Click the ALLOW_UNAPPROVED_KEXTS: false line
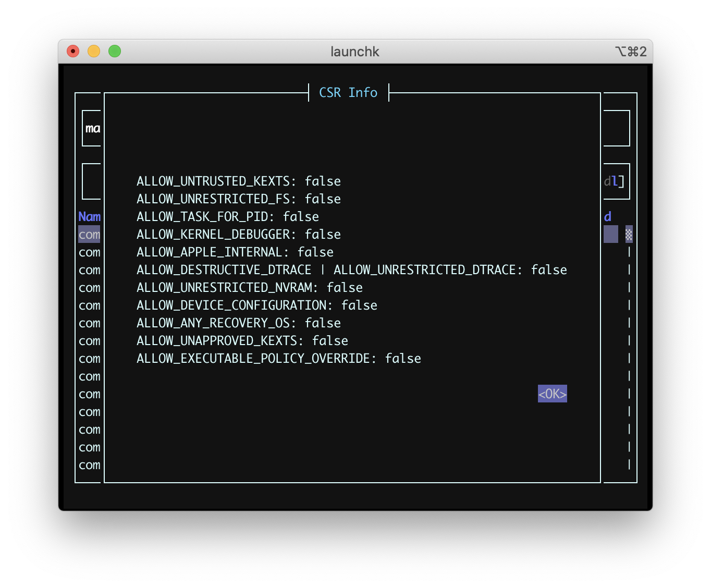This screenshot has height=588, width=711. (x=242, y=341)
